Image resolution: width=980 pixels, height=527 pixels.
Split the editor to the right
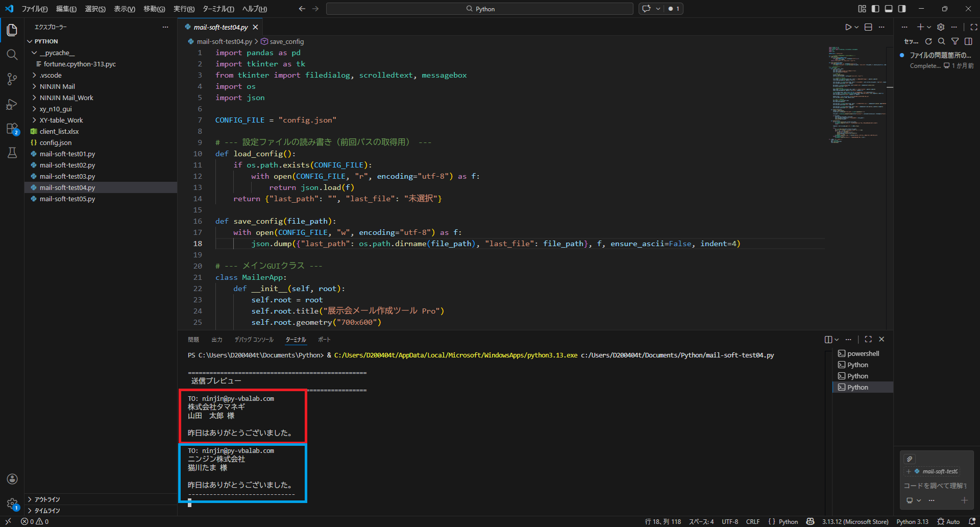(x=868, y=27)
